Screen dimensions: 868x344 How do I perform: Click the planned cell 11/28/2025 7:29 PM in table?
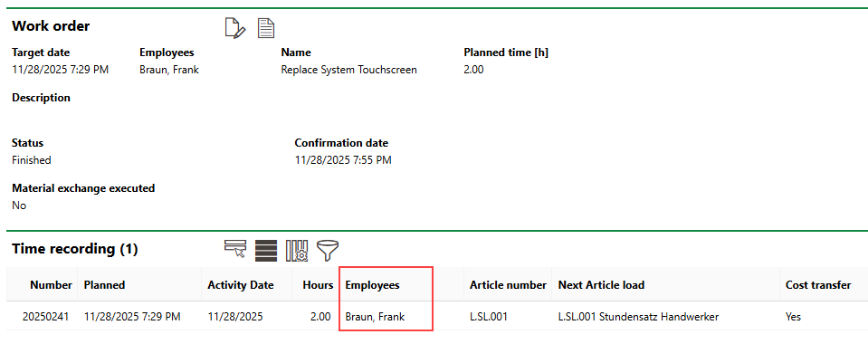[132, 317]
